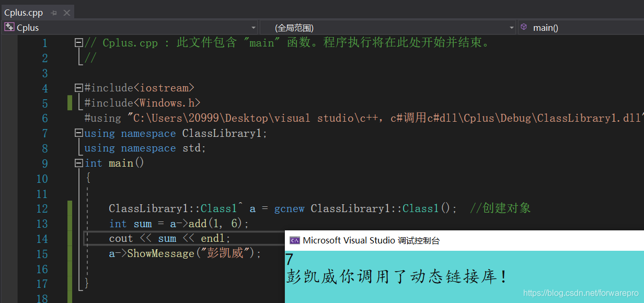Click console output 彭凯威你调用了动态链接库！
The image size is (644, 303).
(x=397, y=276)
